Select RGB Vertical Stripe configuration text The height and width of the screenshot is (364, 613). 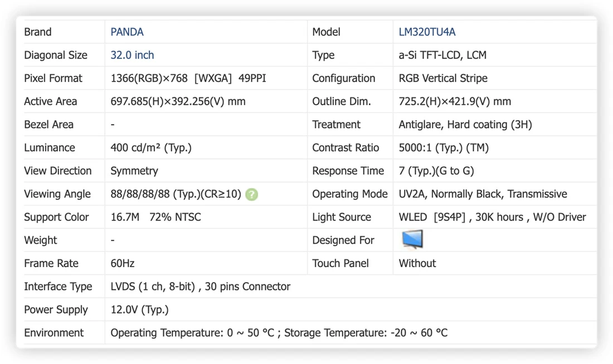443,78
